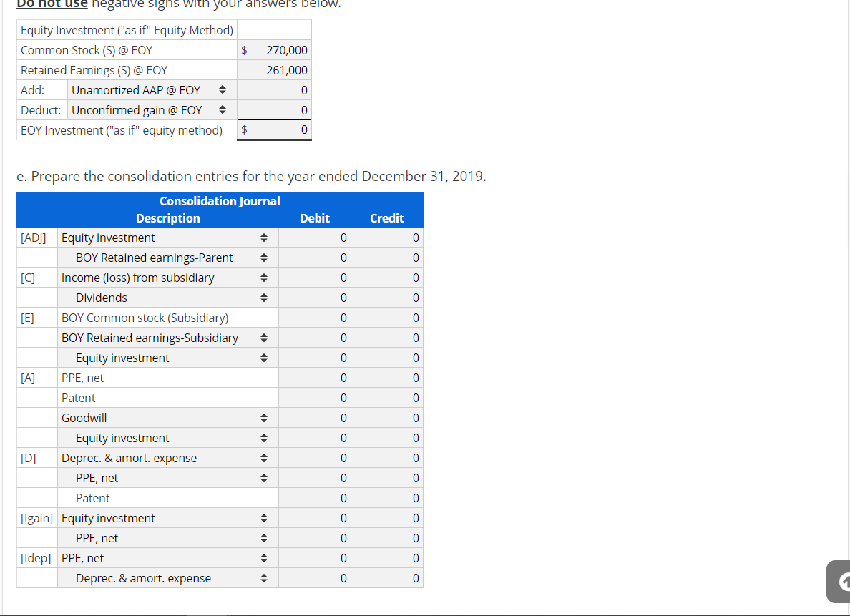Click credit field for BOY Retained earnings-Parent

click(387, 258)
